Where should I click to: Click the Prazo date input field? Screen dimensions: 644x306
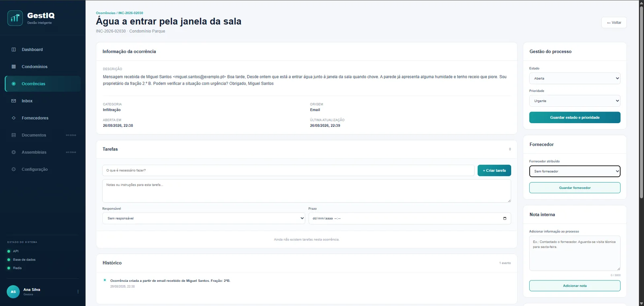coord(410,218)
